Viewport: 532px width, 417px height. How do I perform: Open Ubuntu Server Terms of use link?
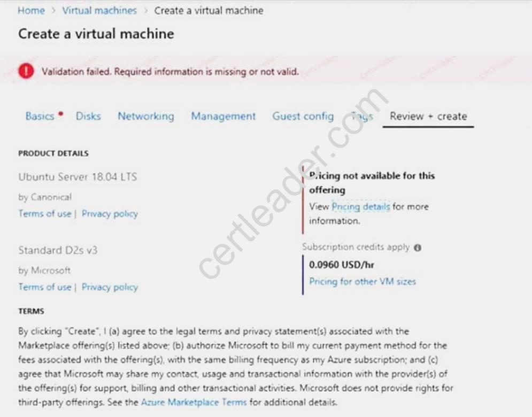click(x=44, y=213)
